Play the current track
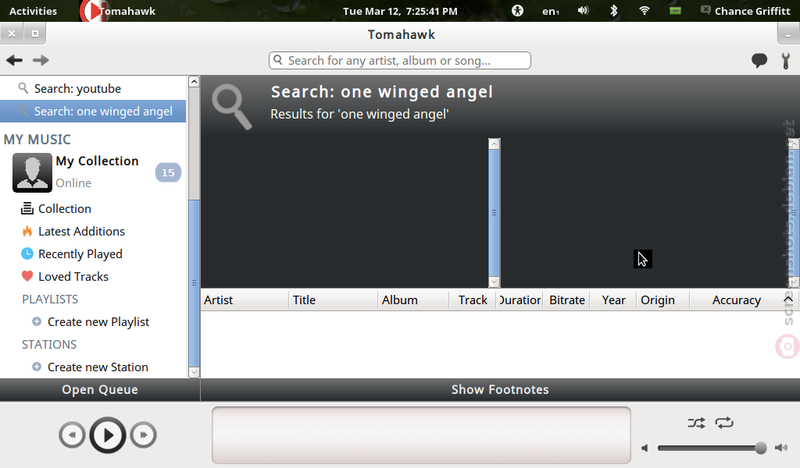This screenshot has width=800, height=468. coord(108,435)
